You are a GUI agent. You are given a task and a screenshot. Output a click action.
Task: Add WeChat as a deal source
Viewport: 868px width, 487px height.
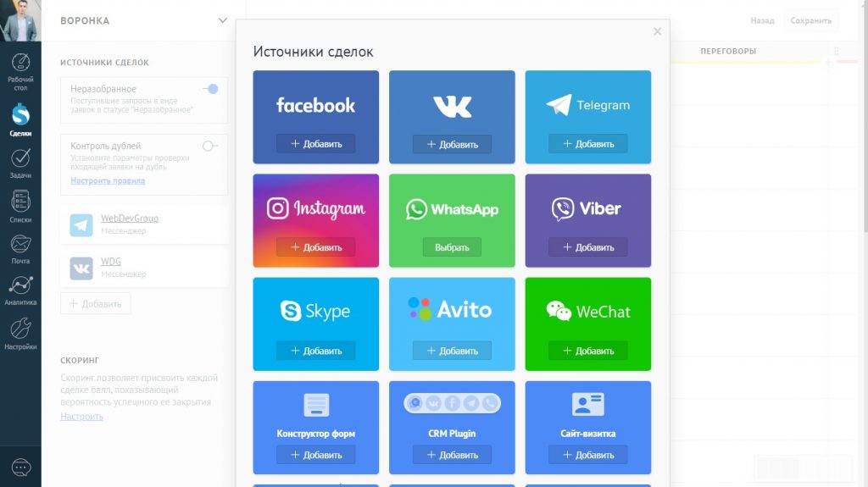[588, 351]
